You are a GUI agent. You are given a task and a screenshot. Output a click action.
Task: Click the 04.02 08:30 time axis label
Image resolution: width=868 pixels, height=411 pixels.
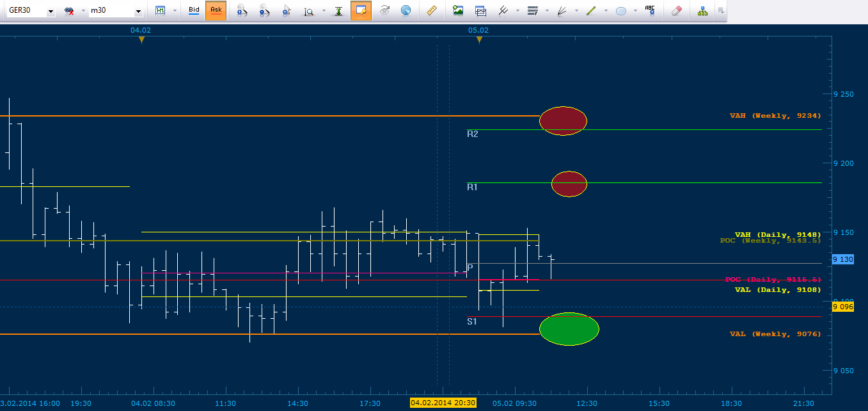(153, 403)
